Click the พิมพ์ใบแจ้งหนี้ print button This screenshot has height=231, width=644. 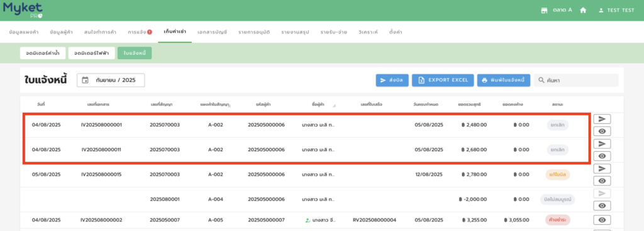click(504, 80)
